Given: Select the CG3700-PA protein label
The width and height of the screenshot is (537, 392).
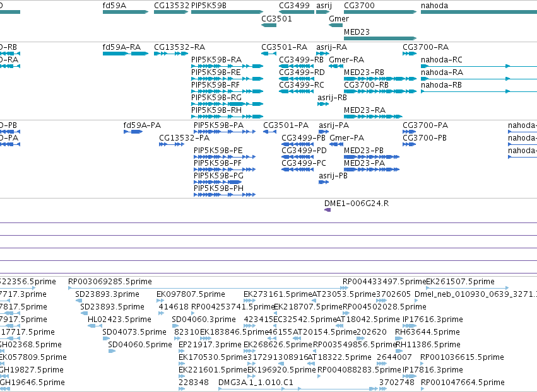Looking at the screenshot, I should click(x=425, y=125).
